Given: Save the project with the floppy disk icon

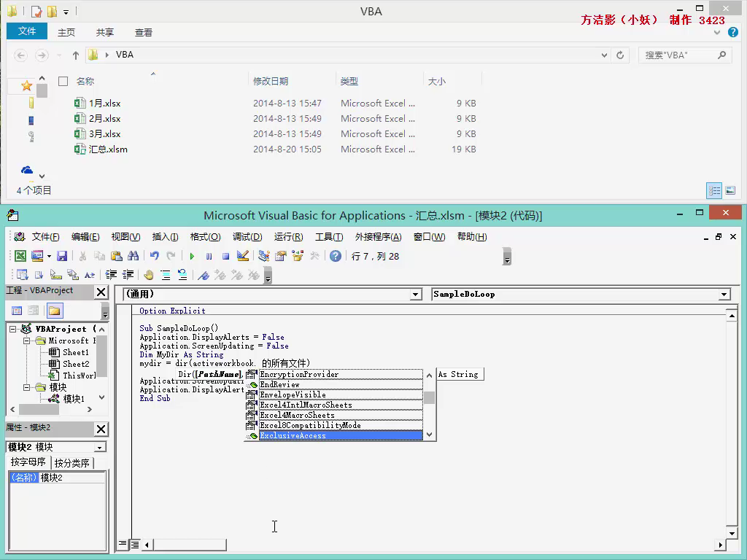Looking at the screenshot, I should coord(62,256).
